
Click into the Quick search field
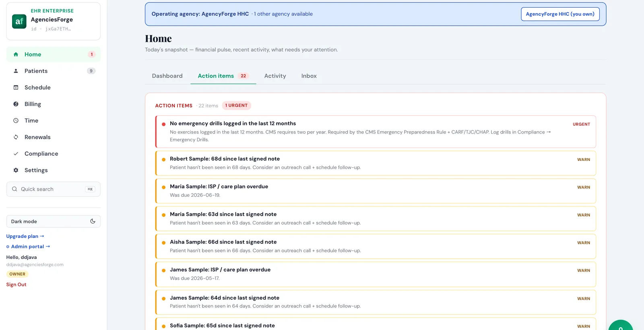[x=53, y=189]
